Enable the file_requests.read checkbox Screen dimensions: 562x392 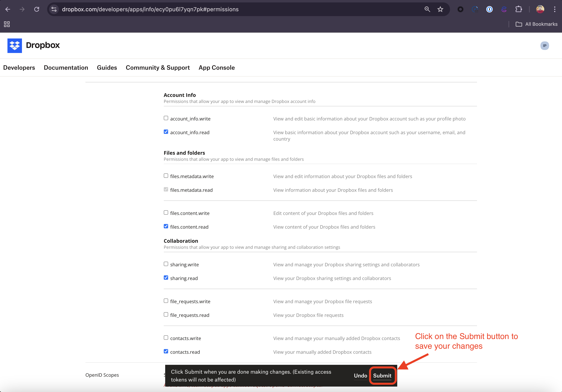coord(166,314)
